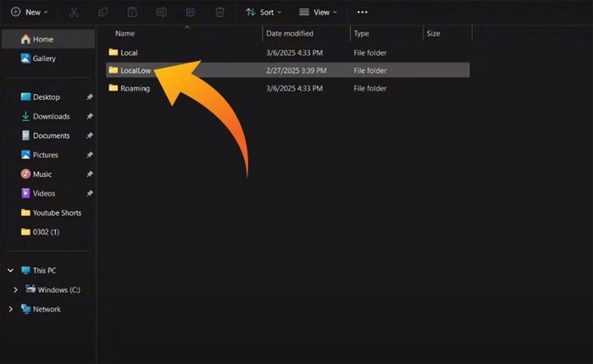Open the New dropdown menu
The image size is (593, 364).
pos(29,13)
